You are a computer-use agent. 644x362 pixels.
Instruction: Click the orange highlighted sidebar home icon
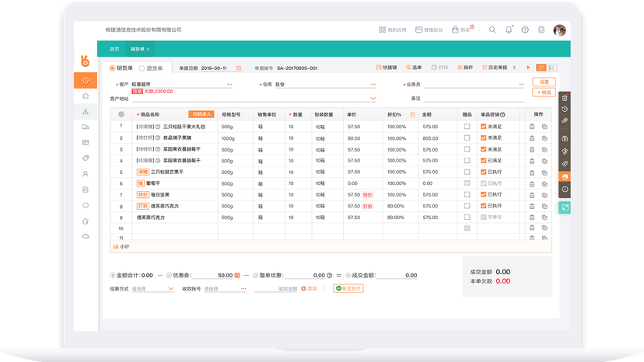(86, 81)
